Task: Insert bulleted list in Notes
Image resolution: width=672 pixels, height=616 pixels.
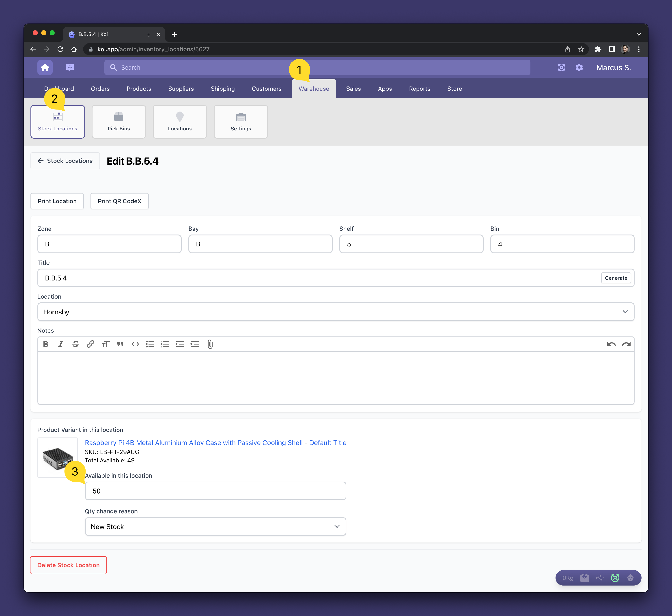Action: click(x=150, y=344)
